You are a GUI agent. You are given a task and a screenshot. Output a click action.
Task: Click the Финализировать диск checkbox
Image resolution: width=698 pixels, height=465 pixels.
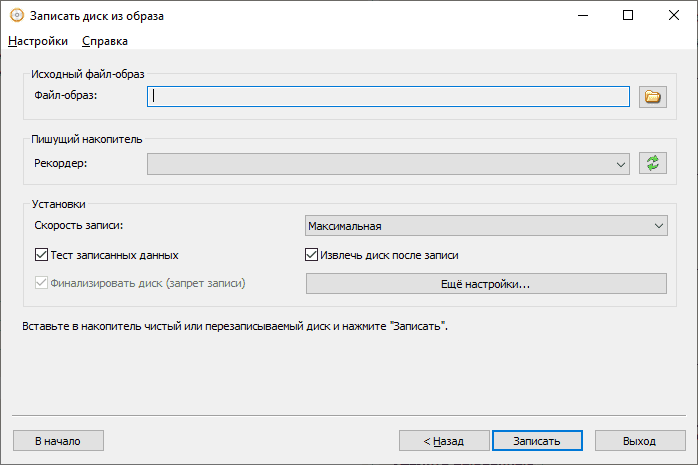pos(41,283)
